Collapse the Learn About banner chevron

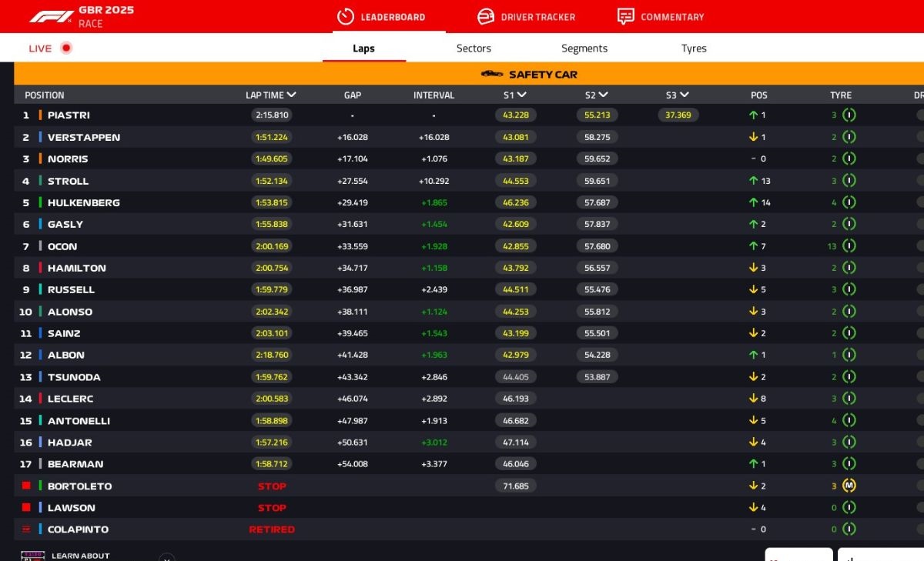pyautogui.click(x=166, y=557)
